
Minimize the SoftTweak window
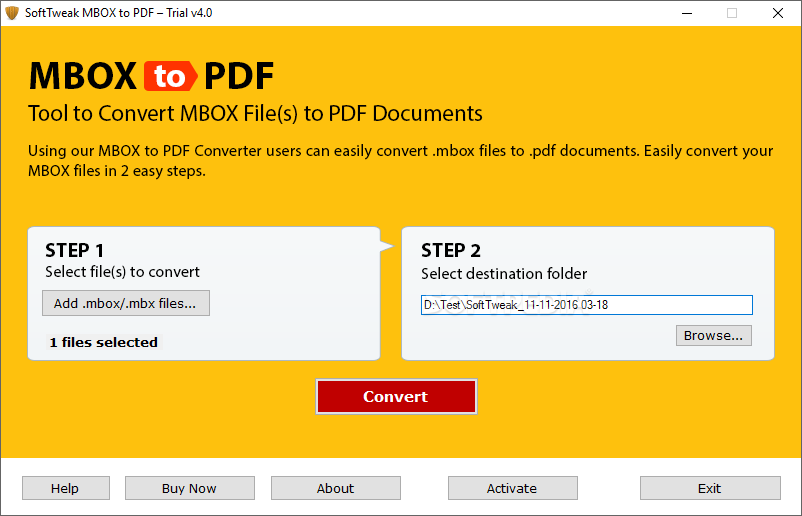pos(687,13)
